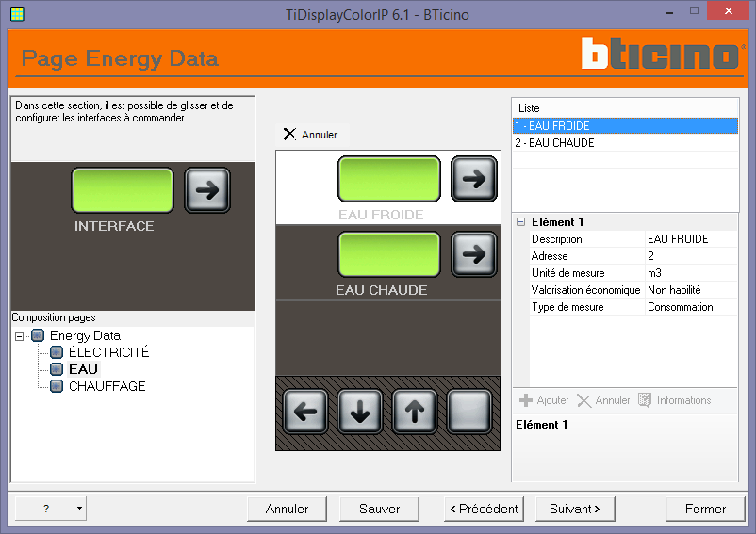The width and height of the screenshot is (756, 534).
Task: Click the INTERFACE template arrow icon
Action: tap(207, 190)
